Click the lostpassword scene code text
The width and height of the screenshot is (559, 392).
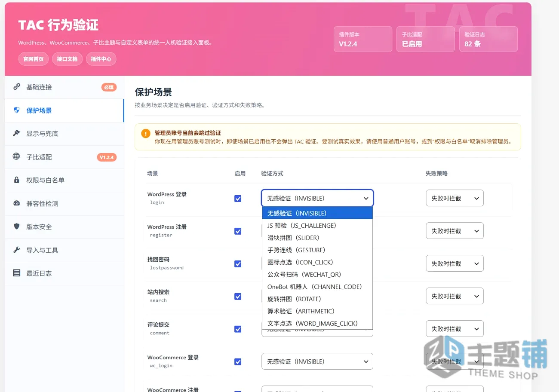tap(167, 267)
